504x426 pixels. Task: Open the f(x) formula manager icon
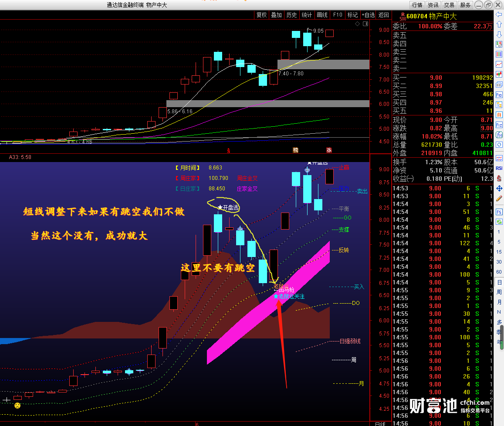499,135
